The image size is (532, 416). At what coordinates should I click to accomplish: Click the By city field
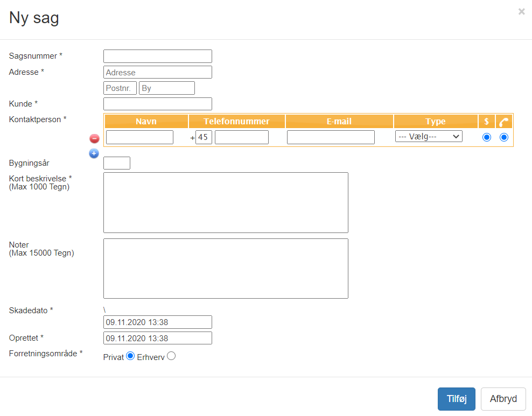166,88
